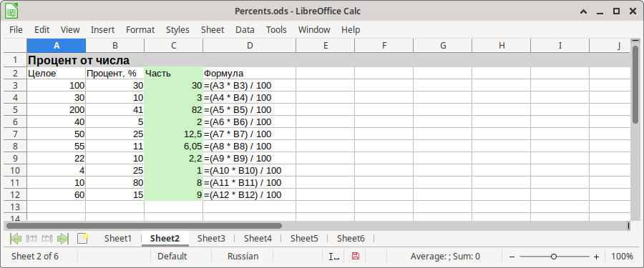Image resolution: width=644 pixels, height=268 pixels.
Task: Switch to the Sheet6 tab
Action: coord(351,238)
